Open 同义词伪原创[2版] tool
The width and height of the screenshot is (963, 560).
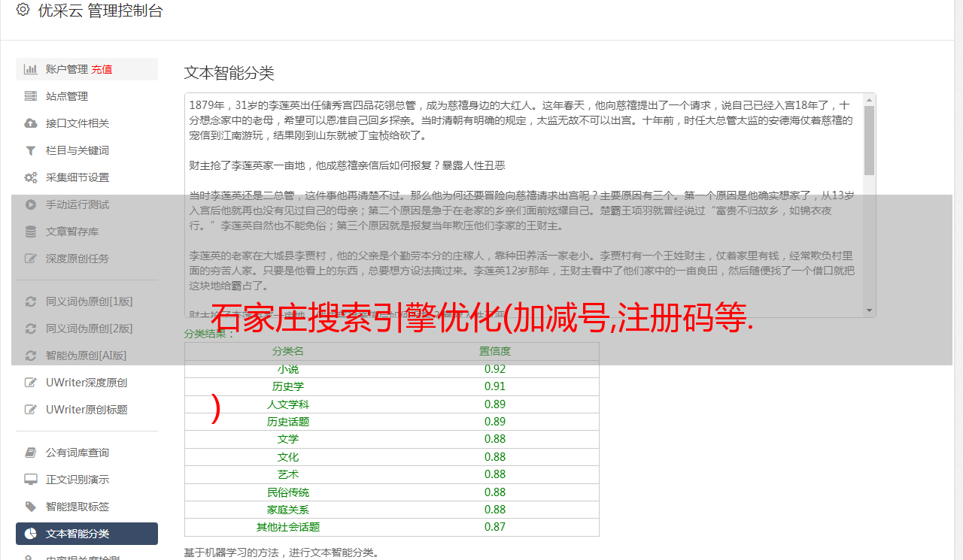point(87,328)
